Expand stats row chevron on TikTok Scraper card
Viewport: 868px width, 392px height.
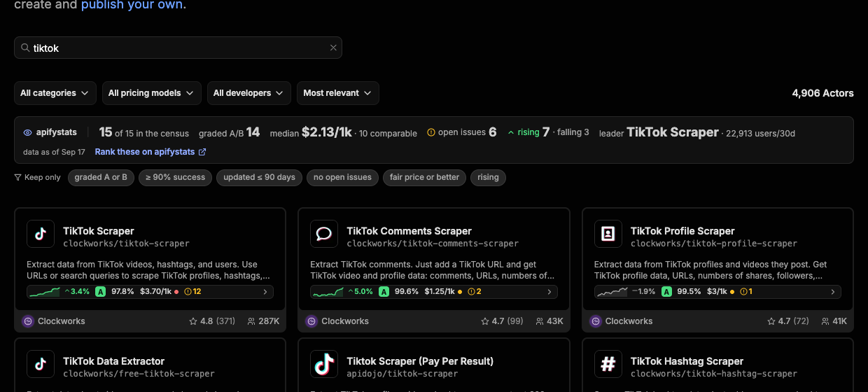coord(265,292)
